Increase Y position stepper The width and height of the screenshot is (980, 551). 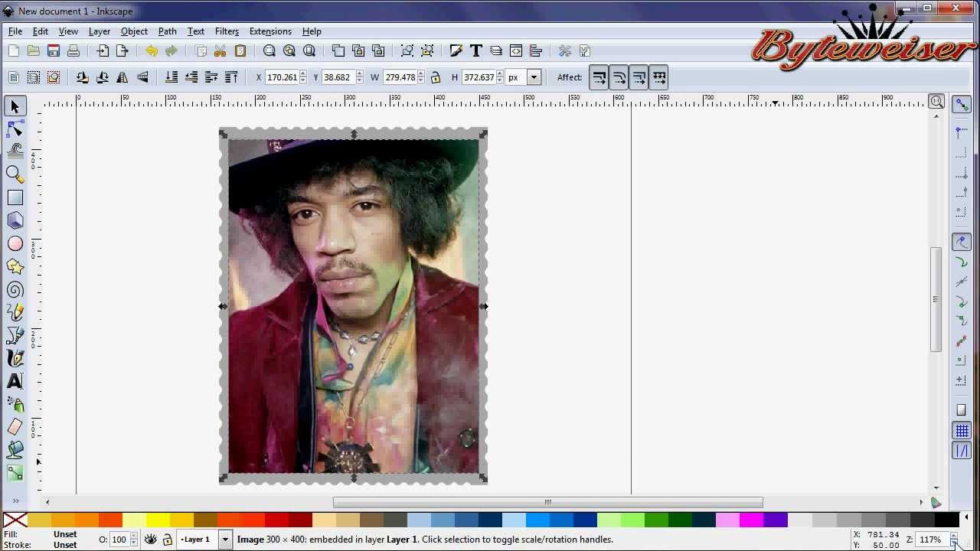(x=359, y=73)
